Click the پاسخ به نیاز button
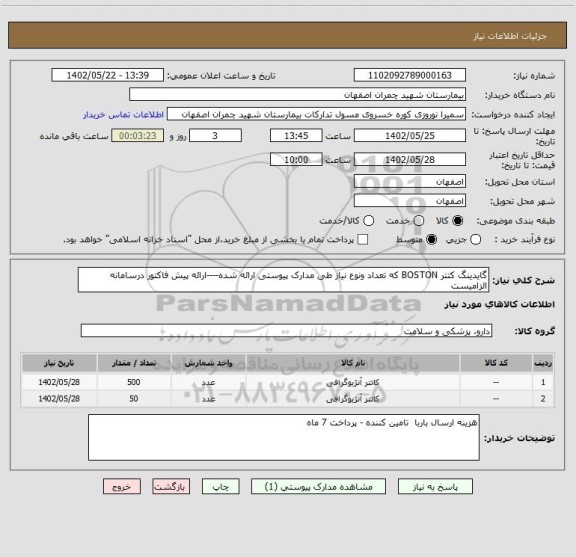Screen dimensions: 576x557 (435, 487)
